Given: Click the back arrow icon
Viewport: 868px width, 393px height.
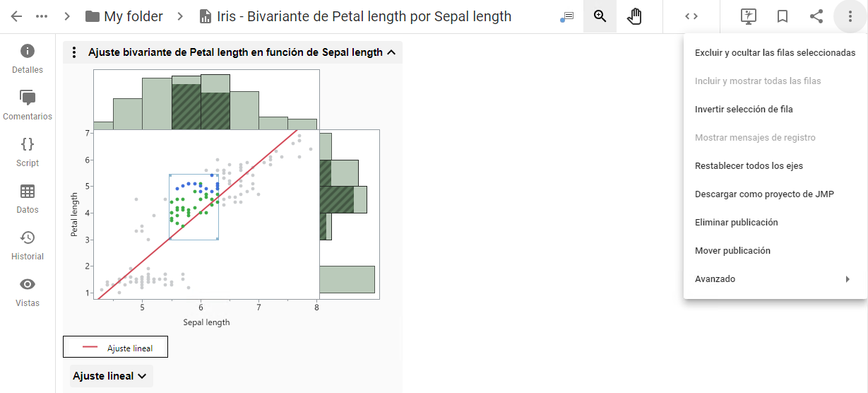Looking at the screenshot, I should coord(16,16).
